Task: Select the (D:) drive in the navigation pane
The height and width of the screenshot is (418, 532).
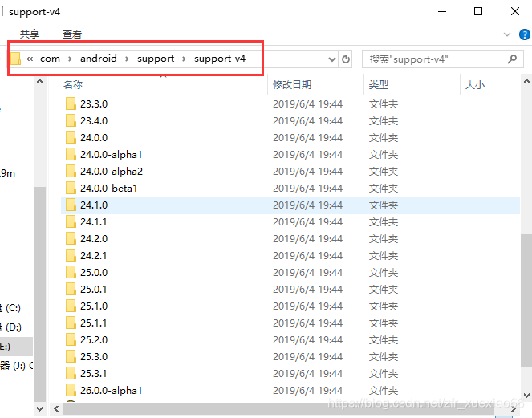Action: click(11, 327)
